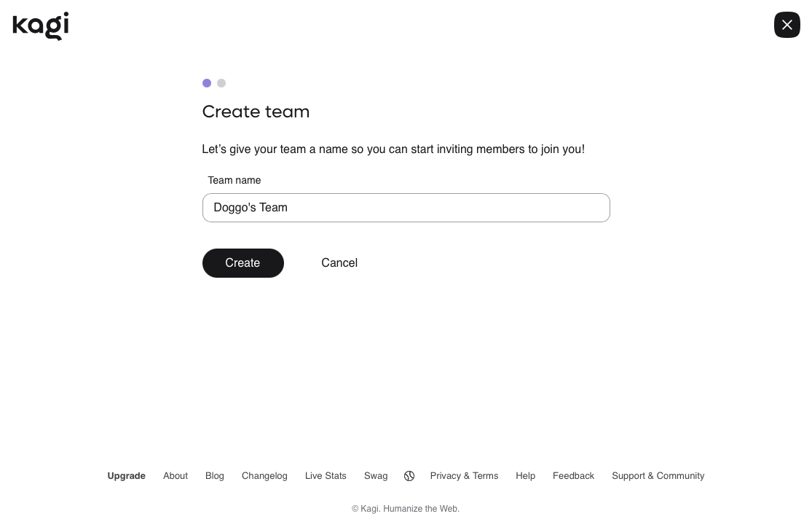Cancel creating the team

coord(339,263)
